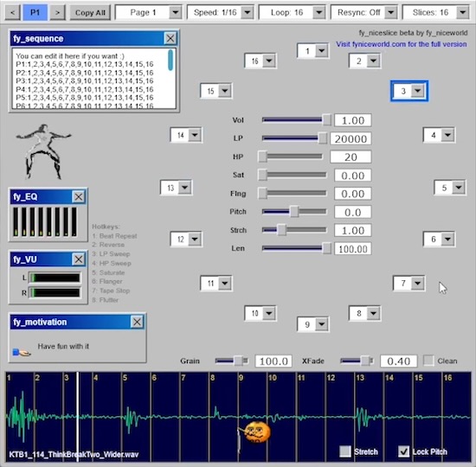This screenshot has width=476, height=467.
Task: Click the fy_VU L meter
Action: pyautogui.click(x=55, y=278)
